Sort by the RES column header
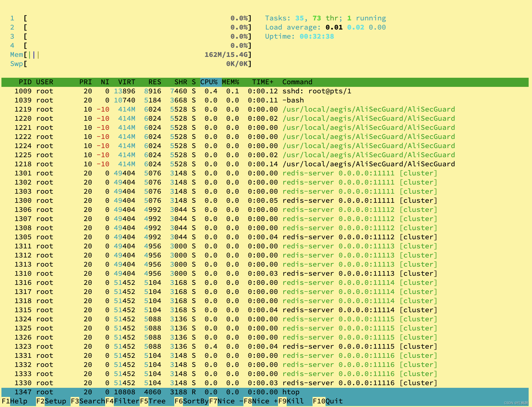 155,82
